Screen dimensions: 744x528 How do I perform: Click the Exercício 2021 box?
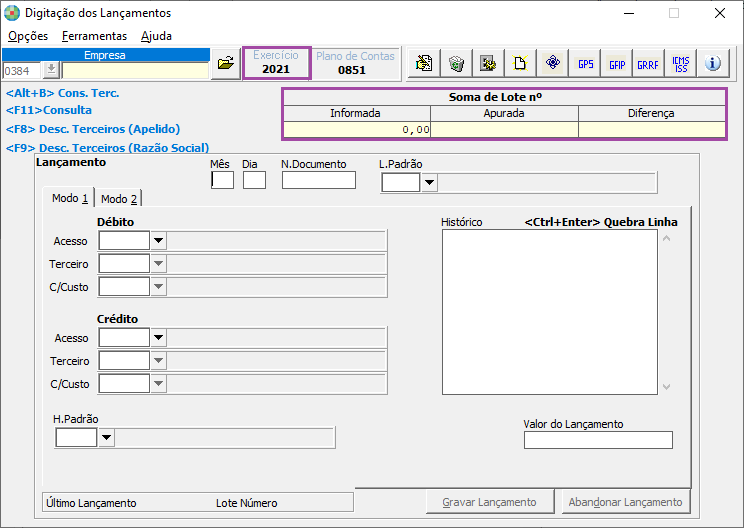[277, 63]
